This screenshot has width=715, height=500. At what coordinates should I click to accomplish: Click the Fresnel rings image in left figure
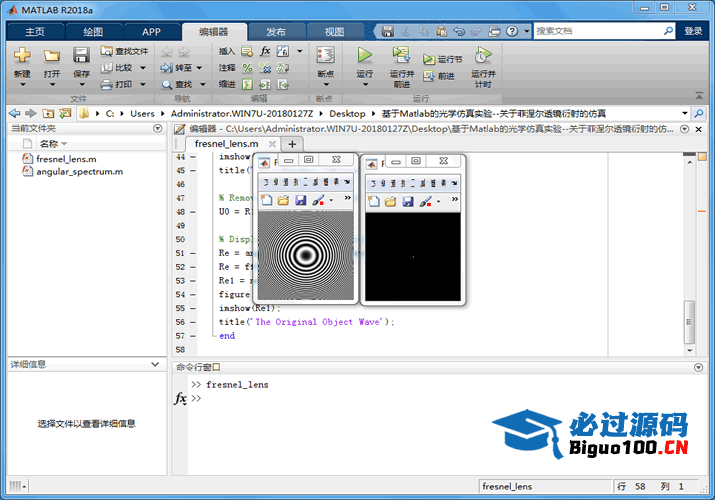[x=306, y=255]
